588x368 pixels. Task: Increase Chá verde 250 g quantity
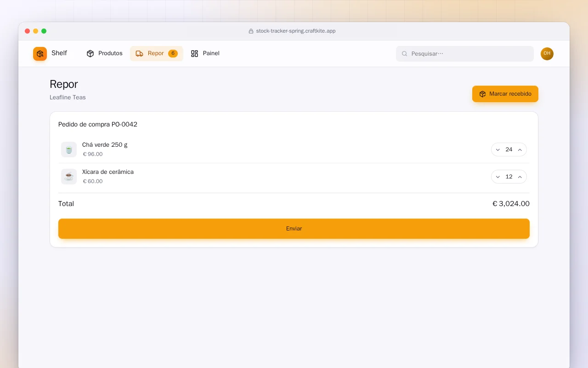pyautogui.click(x=520, y=149)
